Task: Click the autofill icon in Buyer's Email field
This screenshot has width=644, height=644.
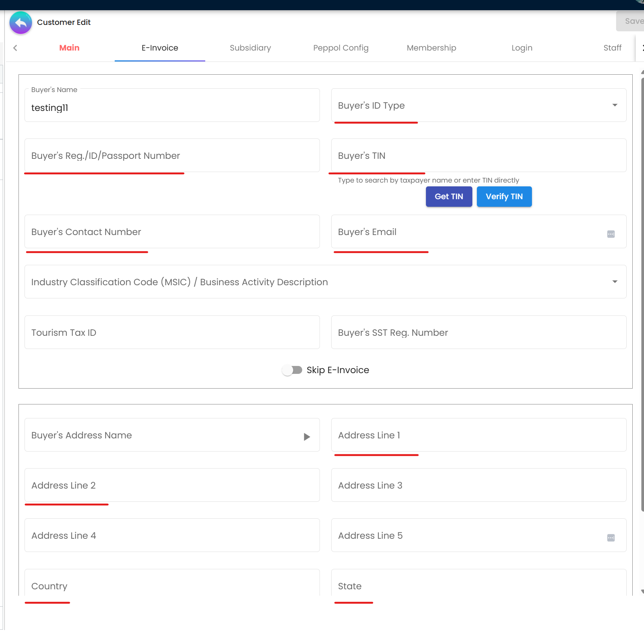Action: (610, 234)
